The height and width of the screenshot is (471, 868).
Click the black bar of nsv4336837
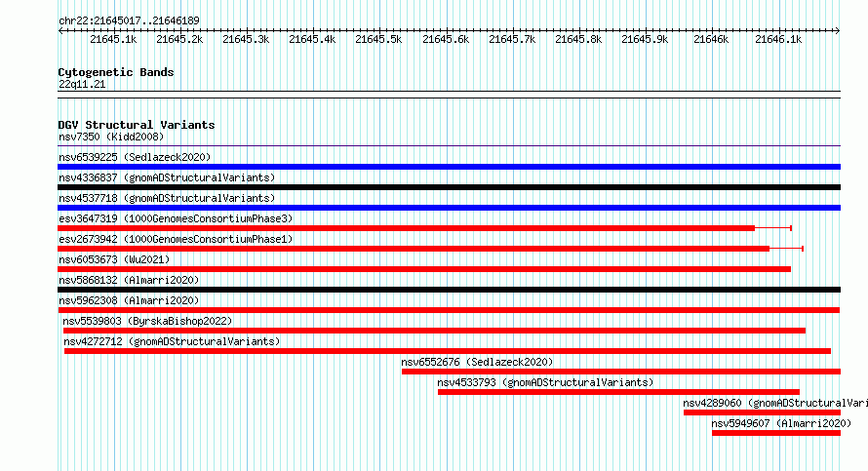click(x=449, y=187)
